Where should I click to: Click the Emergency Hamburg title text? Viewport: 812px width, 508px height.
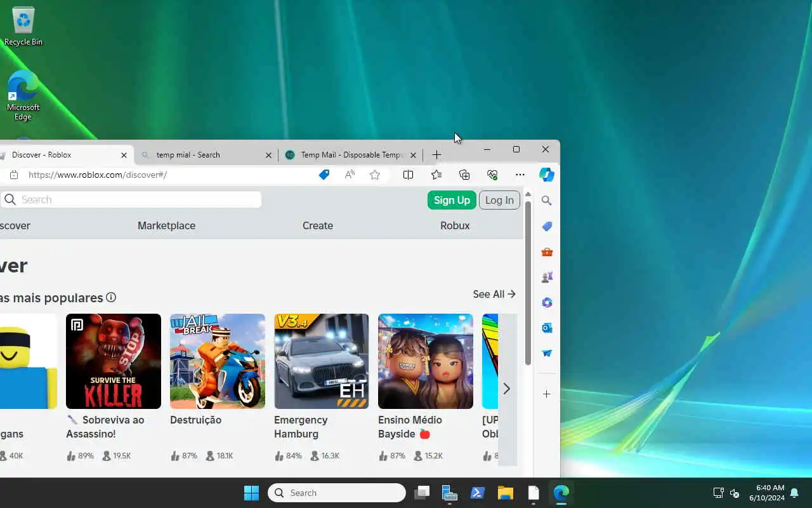pos(301,427)
